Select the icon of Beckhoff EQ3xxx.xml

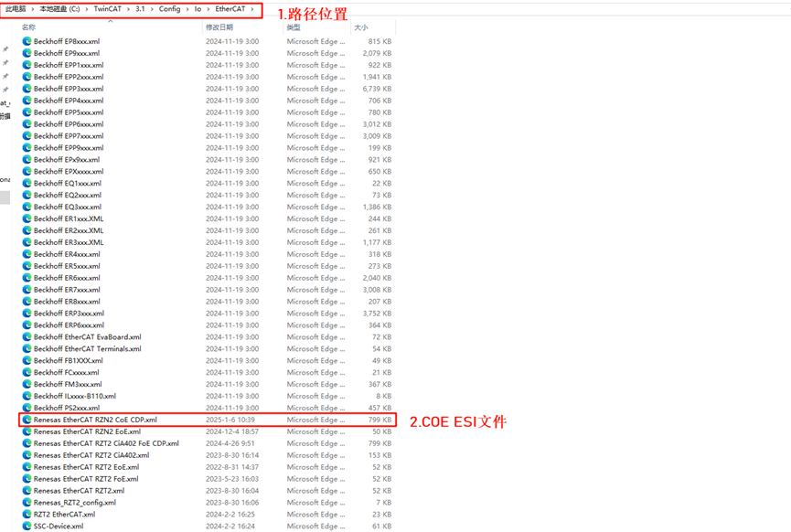point(27,207)
